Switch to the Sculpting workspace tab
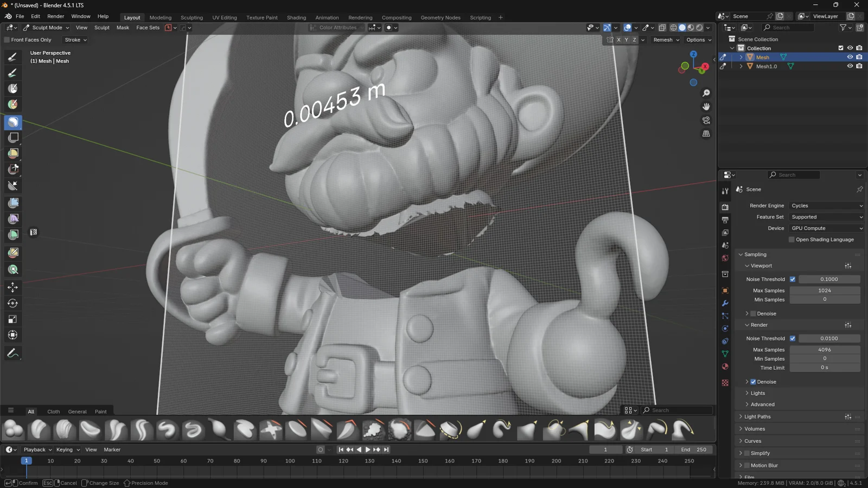Image resolution: width=868 pixels, height=488 pixels. (x=192, y=17)
